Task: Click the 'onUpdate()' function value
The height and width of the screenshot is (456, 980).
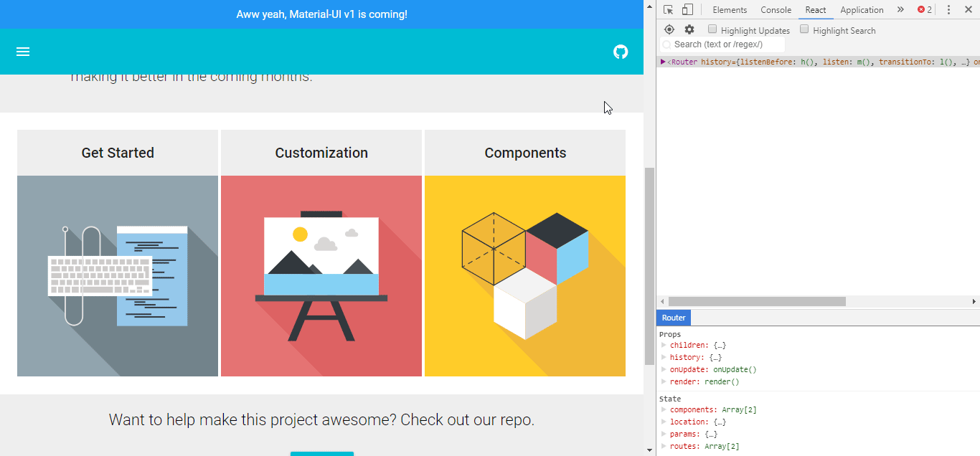Action: pos(735,370)
